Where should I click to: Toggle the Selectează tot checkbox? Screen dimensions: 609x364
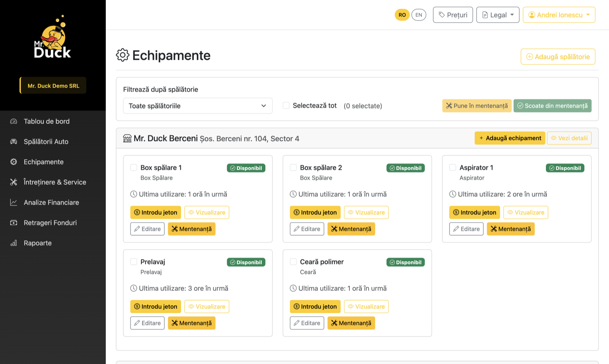pos(286,105)
